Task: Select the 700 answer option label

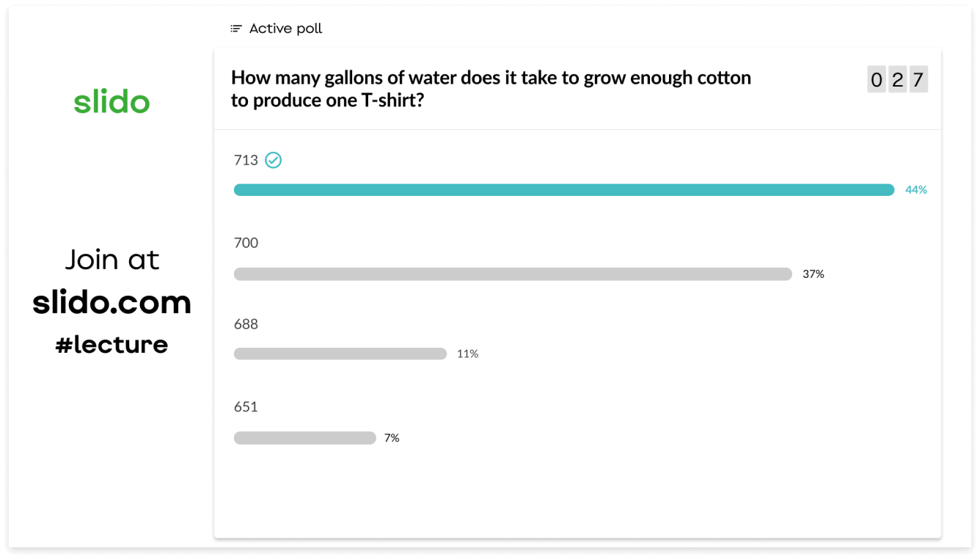Action: coord(246,243)
